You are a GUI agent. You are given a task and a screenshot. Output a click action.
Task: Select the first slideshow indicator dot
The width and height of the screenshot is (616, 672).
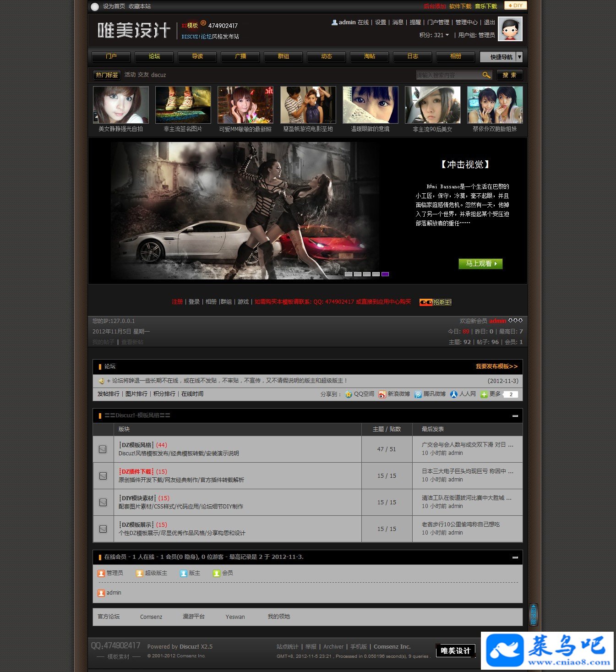click(x=349, y=274)
